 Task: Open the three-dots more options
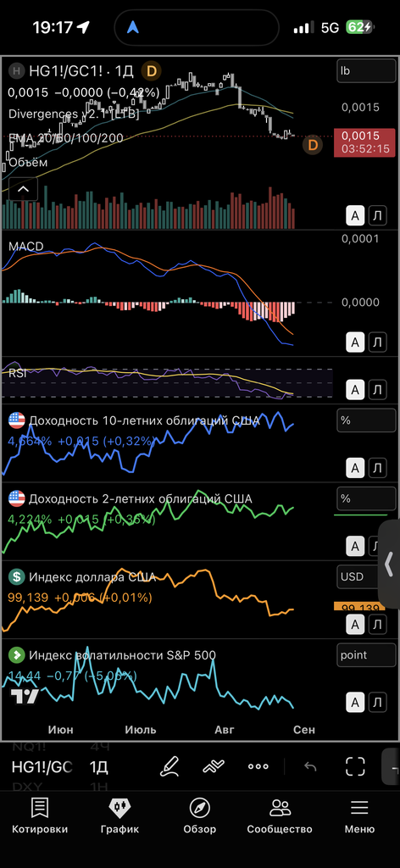[x=258, y=766]
